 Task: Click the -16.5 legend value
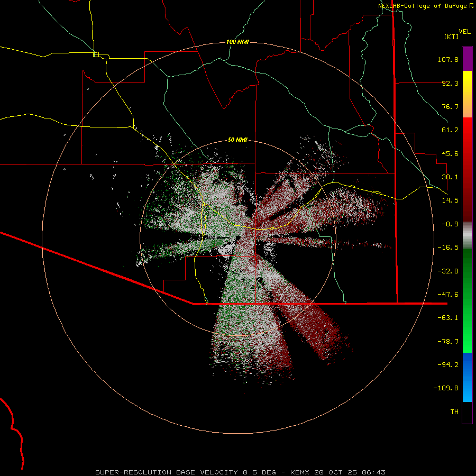pos(448,248)
